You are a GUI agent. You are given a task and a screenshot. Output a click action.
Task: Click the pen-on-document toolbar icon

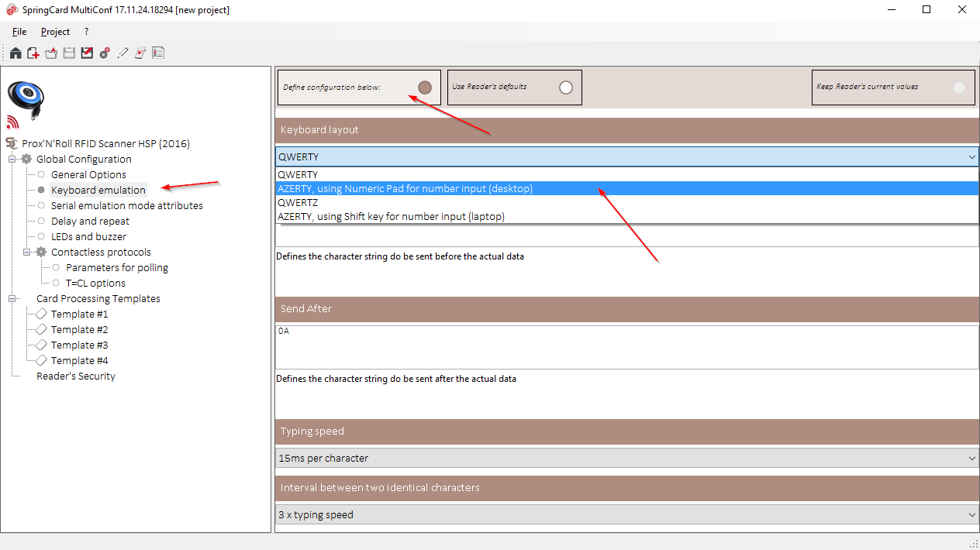coord(140,53)
